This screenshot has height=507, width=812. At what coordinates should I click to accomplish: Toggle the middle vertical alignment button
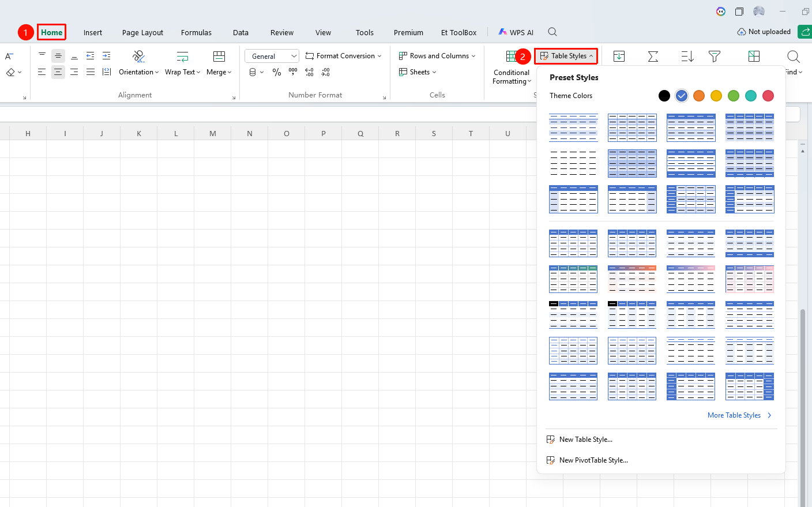point(58,56)
